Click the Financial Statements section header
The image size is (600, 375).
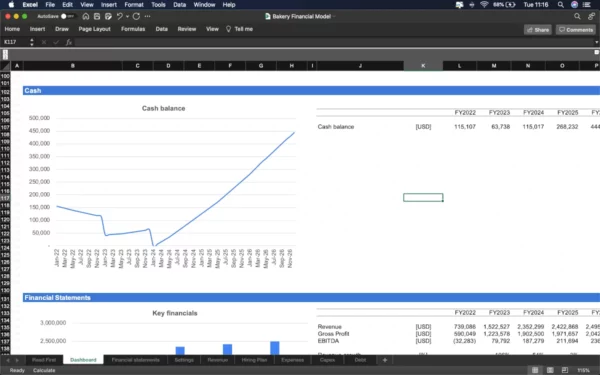(311, 297)
